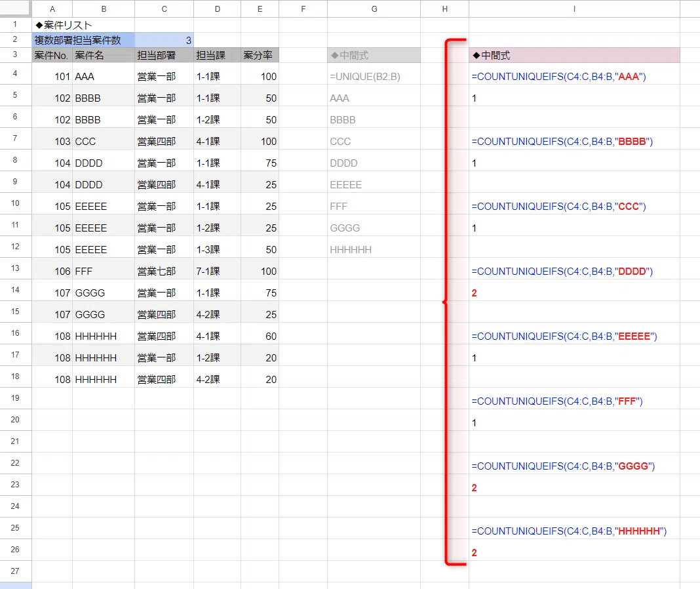Select the 担当課 header cell

218,55
